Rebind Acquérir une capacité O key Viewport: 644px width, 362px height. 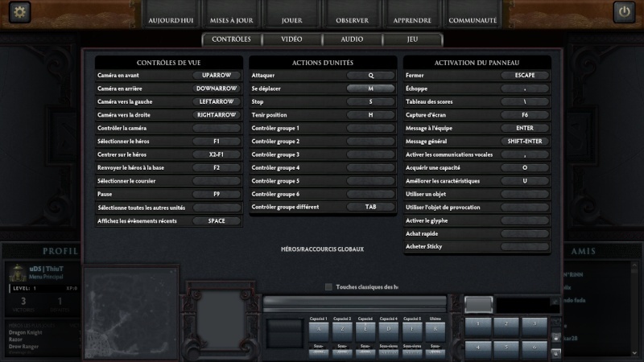point(525,168)
